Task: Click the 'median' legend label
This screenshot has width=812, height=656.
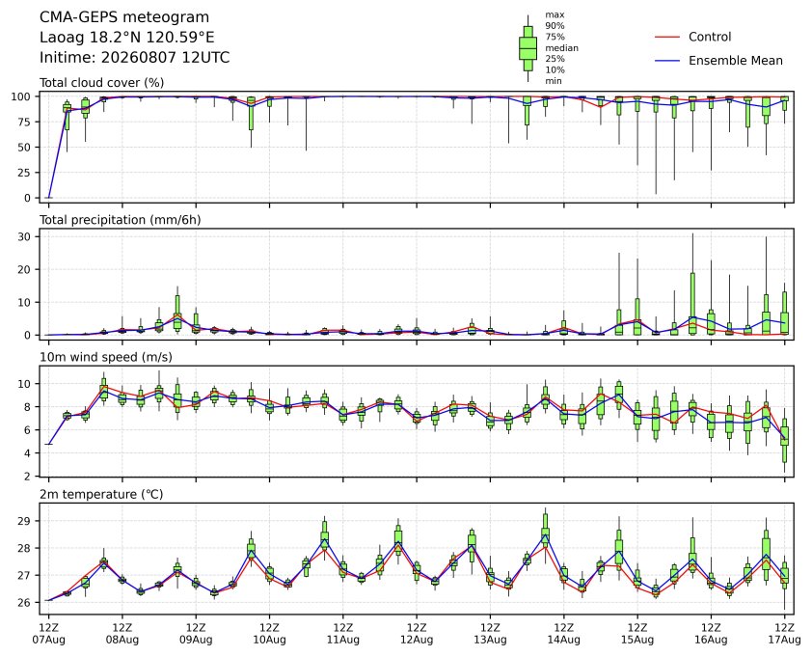Action: [561, 47]
